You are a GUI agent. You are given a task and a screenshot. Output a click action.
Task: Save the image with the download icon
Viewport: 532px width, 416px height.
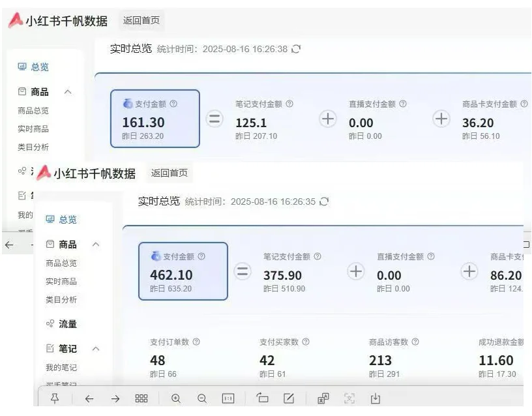coord(376,398)
